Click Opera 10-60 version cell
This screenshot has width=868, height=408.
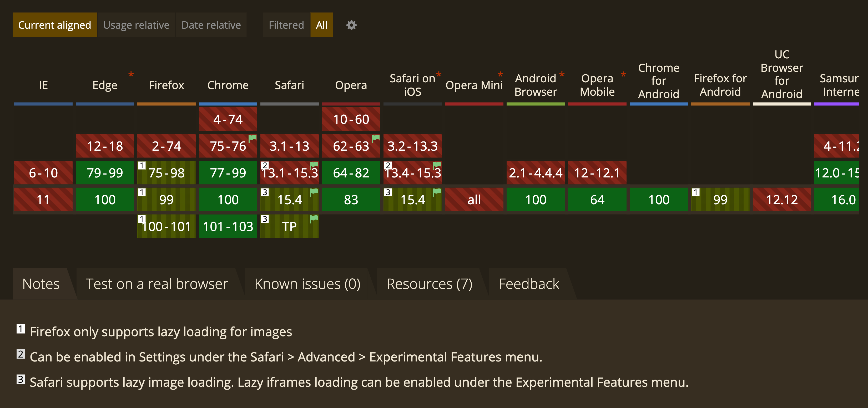click(351, 119)
